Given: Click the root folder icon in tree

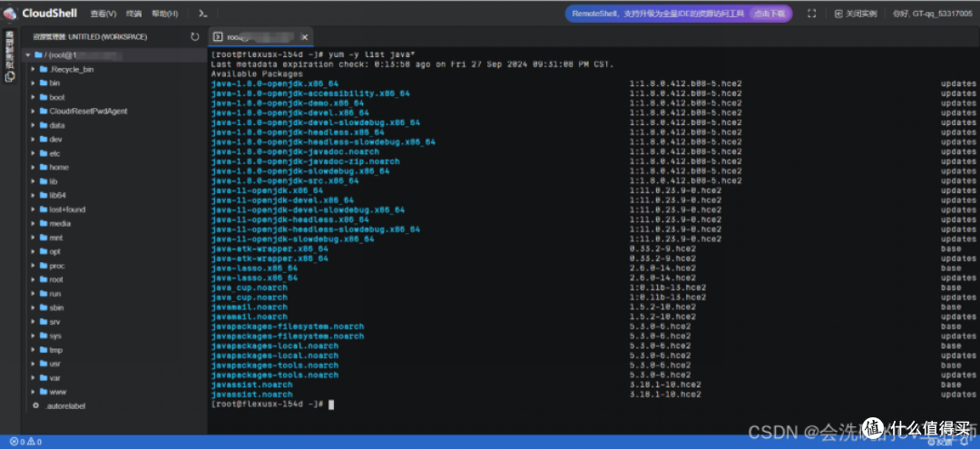Looking at the screenshot, I should coord(44,279).
